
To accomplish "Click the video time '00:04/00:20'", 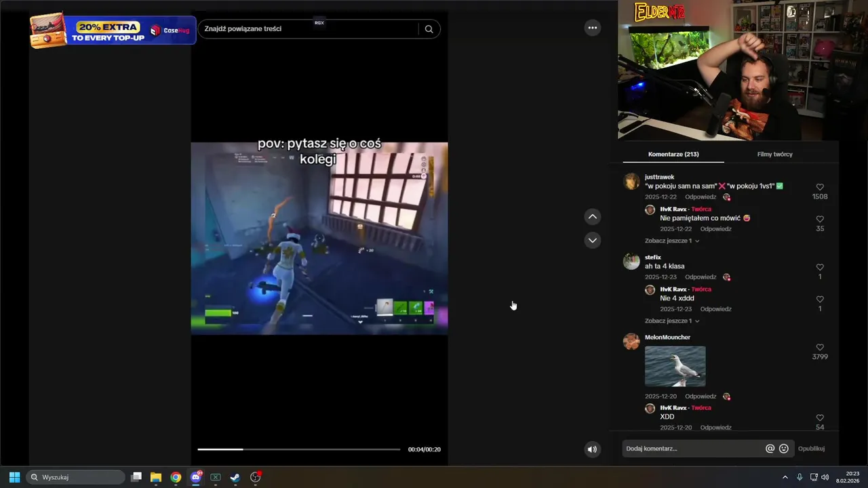I will pos(424,449).
